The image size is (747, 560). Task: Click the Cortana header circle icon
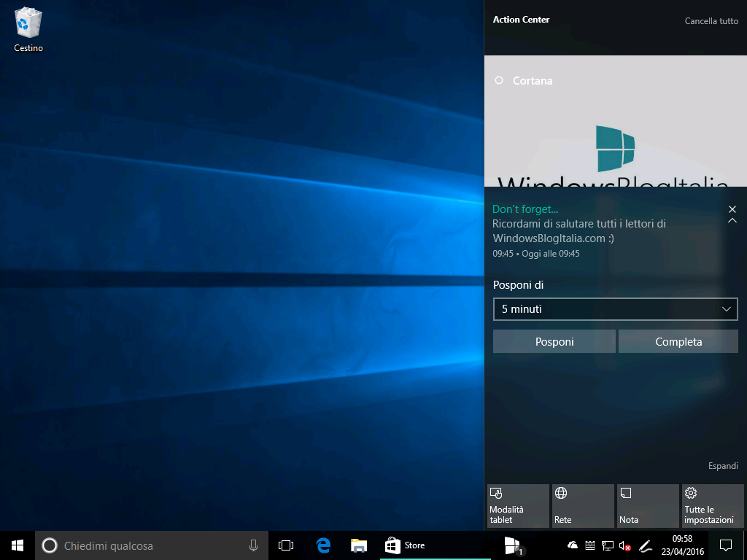click(499, 80)
